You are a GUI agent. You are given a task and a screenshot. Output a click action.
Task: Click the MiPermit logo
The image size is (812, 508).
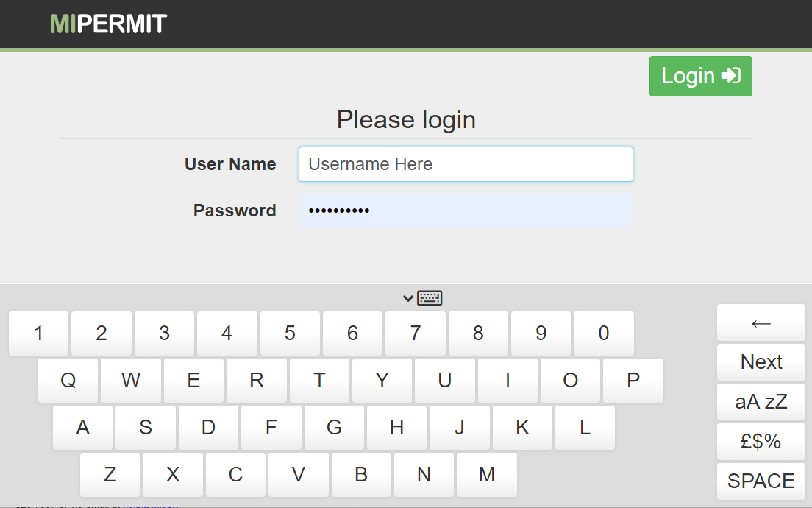(x=107, y=23)
